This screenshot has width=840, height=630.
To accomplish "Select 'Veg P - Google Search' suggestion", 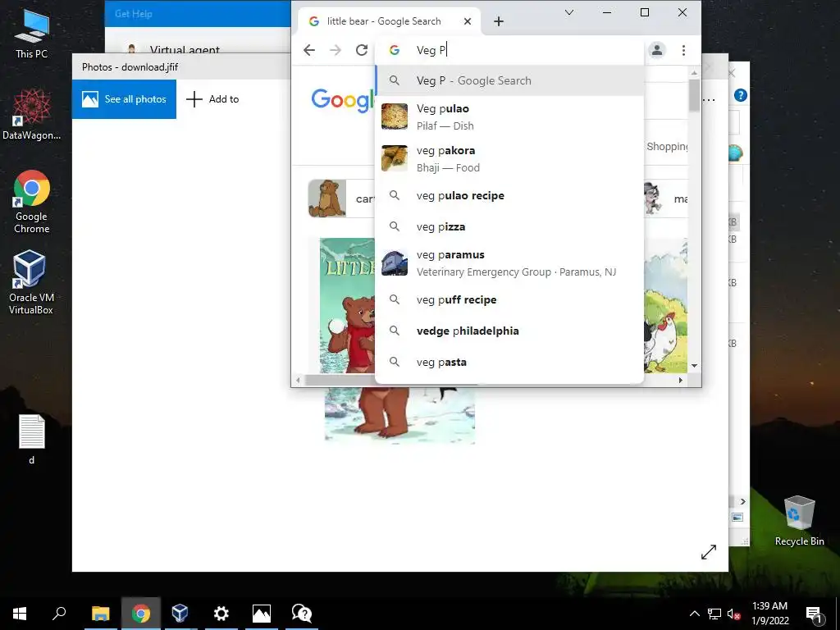I will coord(509,80).
